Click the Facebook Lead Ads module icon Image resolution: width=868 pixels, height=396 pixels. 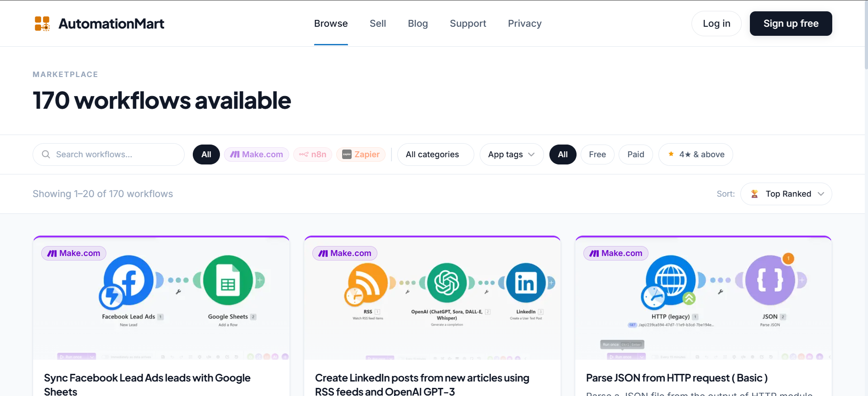(128, 280)
